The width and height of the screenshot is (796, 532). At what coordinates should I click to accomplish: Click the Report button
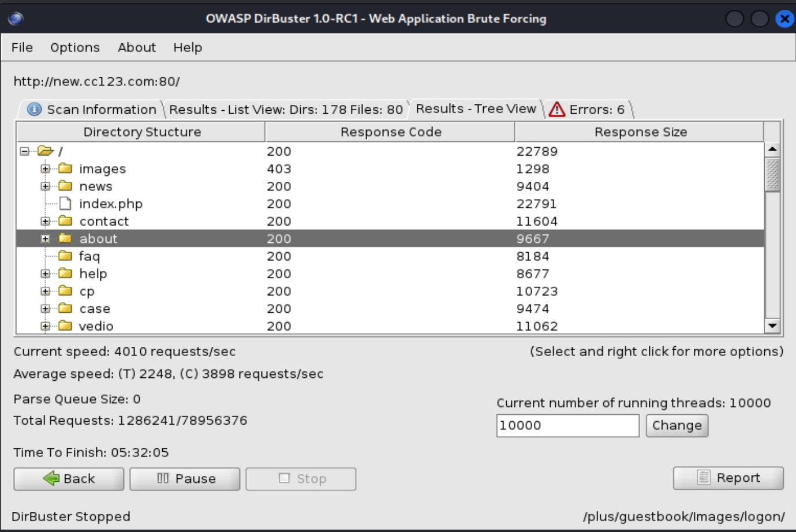coord(728,478)
